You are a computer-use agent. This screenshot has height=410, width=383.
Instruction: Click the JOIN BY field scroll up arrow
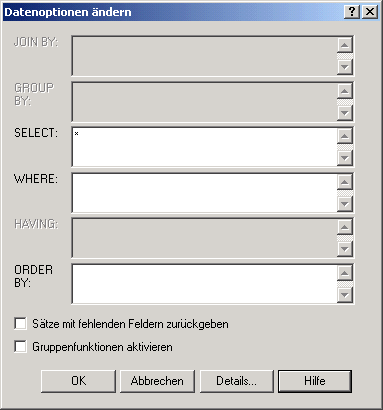click(x=345, y=45)
